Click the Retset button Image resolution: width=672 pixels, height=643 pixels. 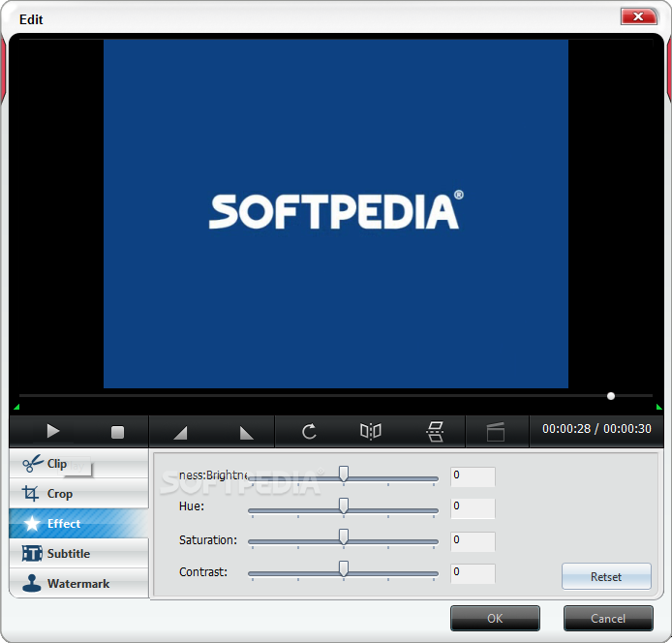click(606, 576)
